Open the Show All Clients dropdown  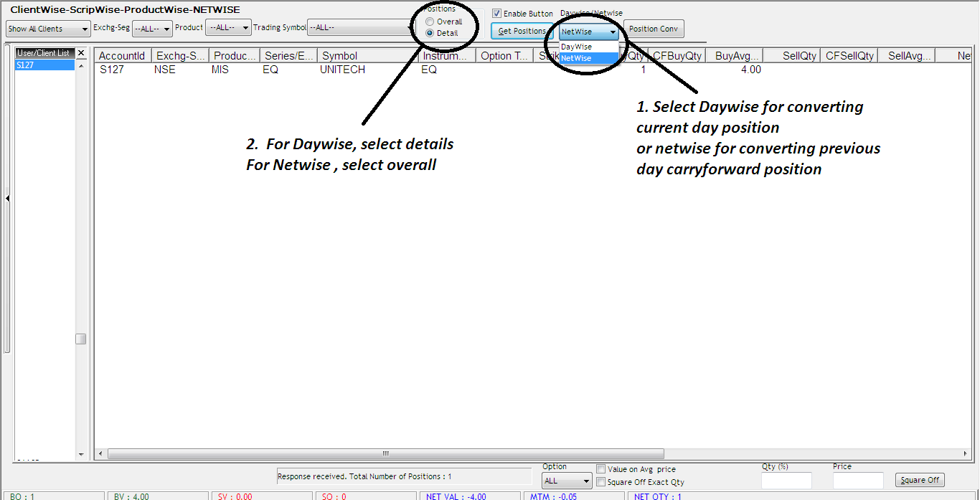click(47, 29)
